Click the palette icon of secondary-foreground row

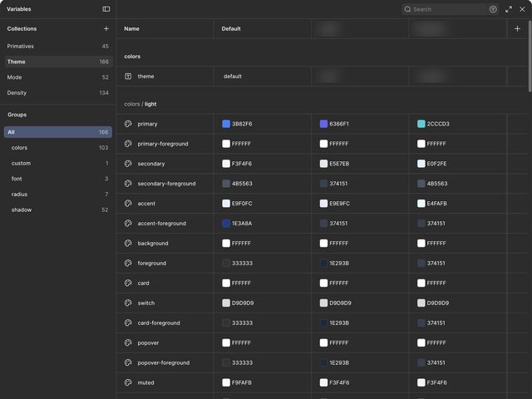[128, 184]
